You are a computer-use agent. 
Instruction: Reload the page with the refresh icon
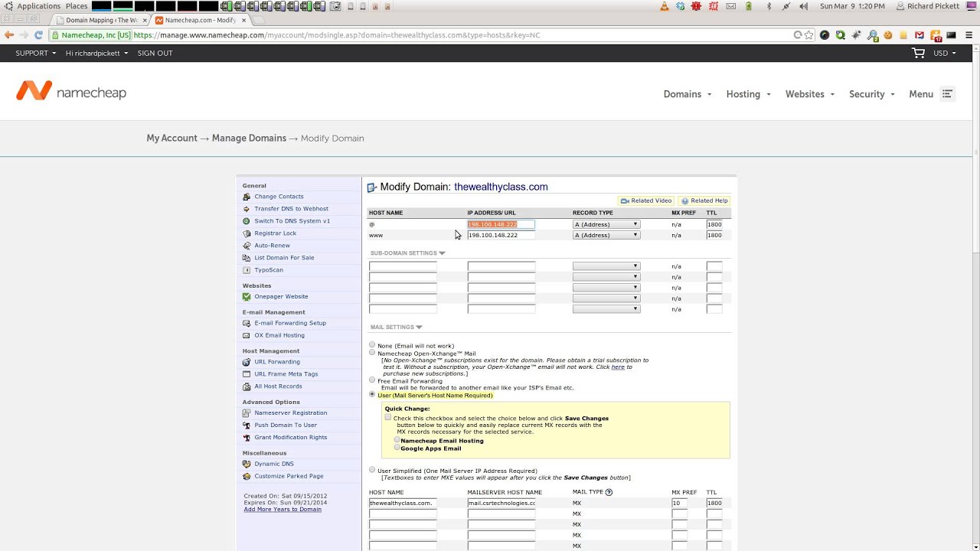click(x=38, y=34)
